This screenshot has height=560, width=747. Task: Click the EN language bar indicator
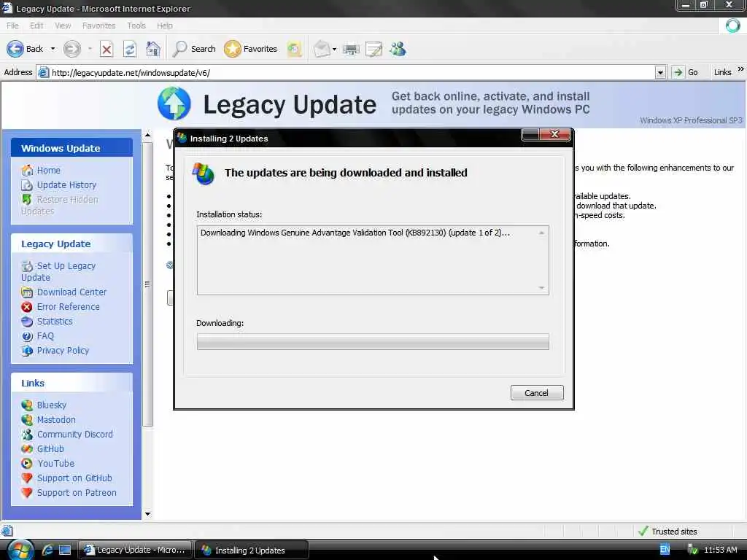pyautogui.click(x=665, y=550)
